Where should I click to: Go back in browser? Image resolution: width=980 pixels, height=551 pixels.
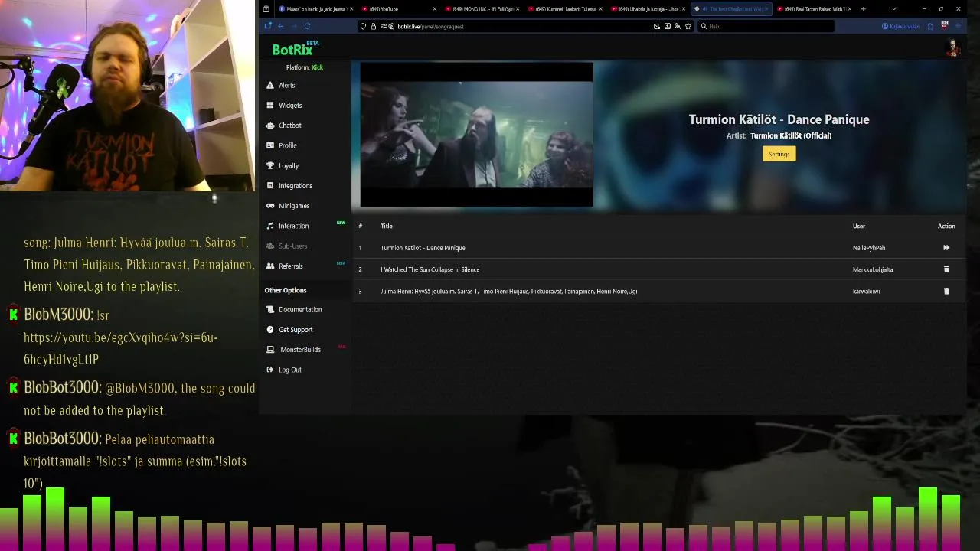coord(280,26)
